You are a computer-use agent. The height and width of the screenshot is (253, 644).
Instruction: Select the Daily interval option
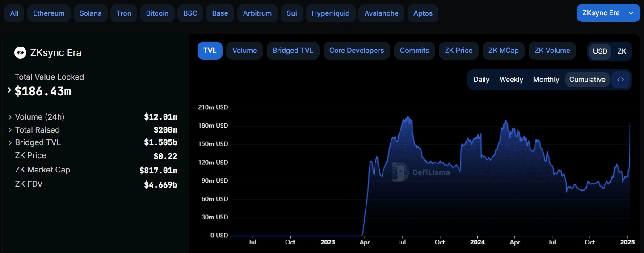481,80
